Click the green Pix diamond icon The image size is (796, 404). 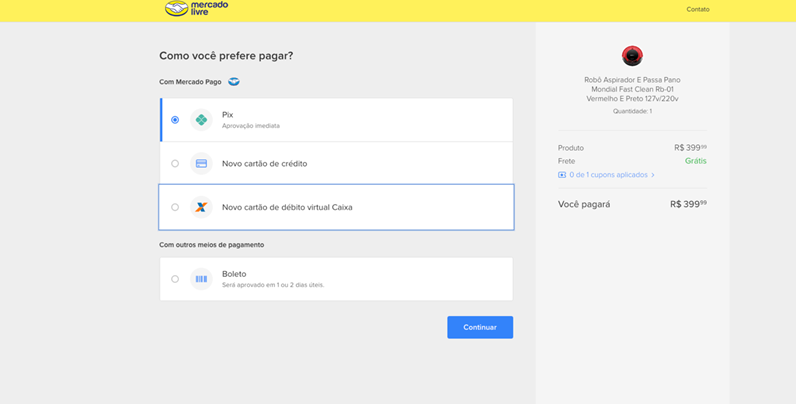(x=201, y=120)
